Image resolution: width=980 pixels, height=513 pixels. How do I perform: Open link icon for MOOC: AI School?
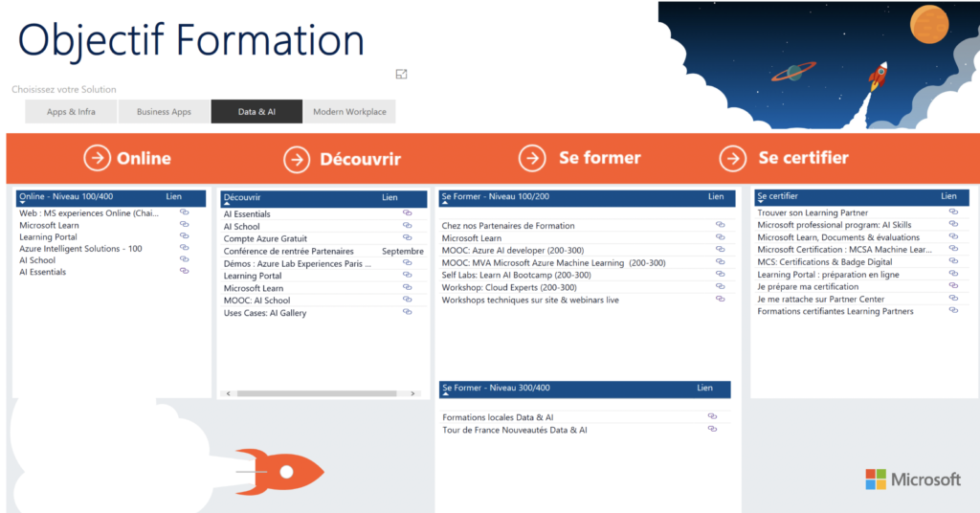[408, 300]
